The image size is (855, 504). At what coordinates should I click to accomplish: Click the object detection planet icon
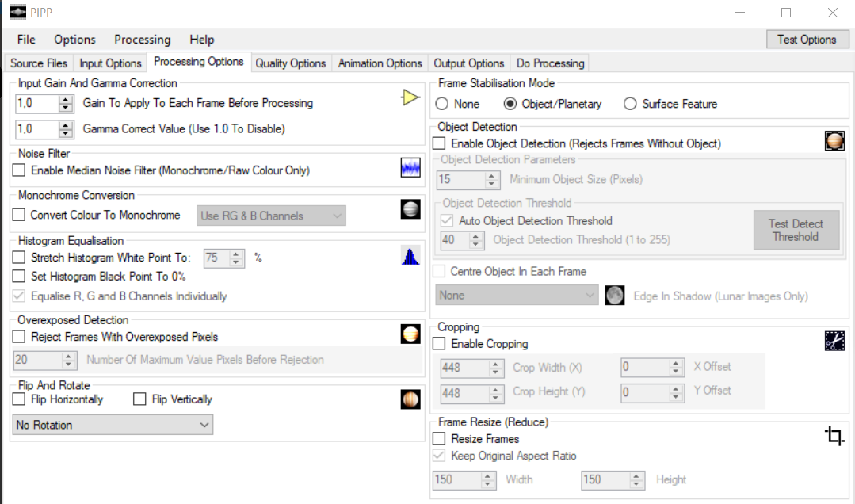click(x=834, y=142)
